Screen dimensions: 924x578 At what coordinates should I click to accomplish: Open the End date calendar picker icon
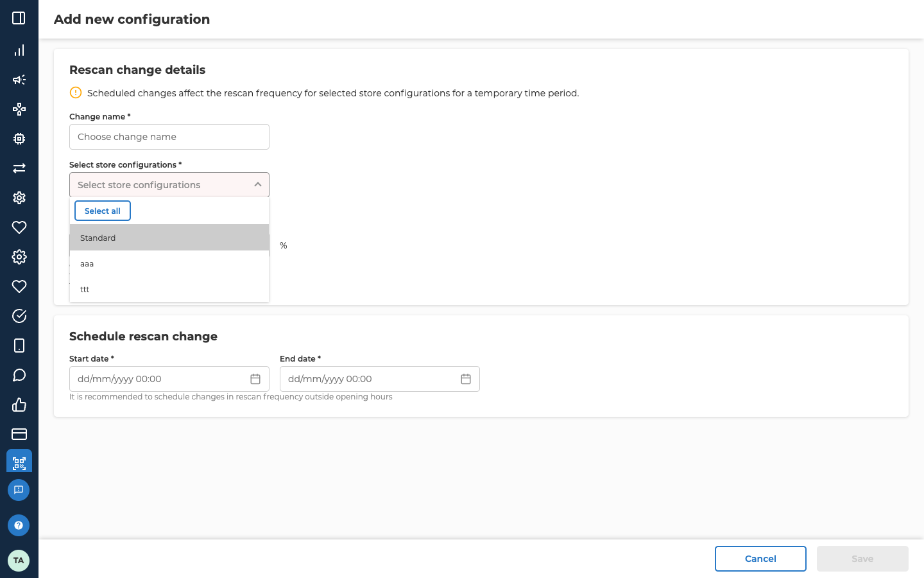466,379
